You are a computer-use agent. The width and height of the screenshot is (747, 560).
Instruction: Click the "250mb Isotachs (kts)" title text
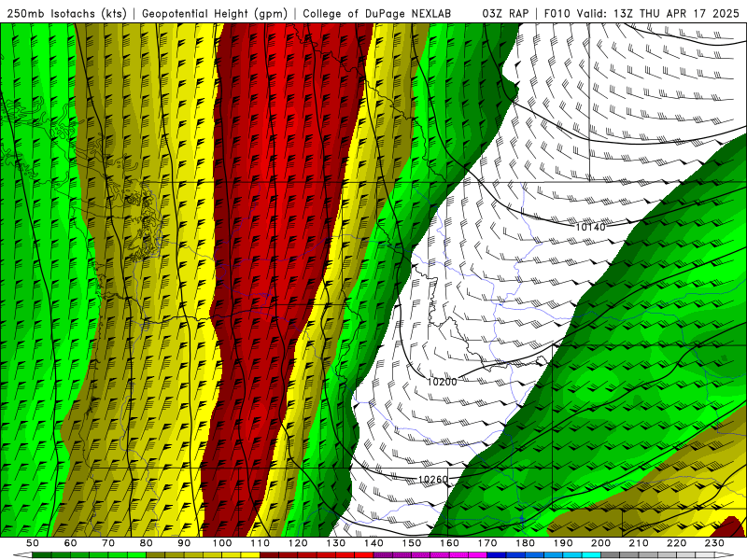(x=66, y=13)
